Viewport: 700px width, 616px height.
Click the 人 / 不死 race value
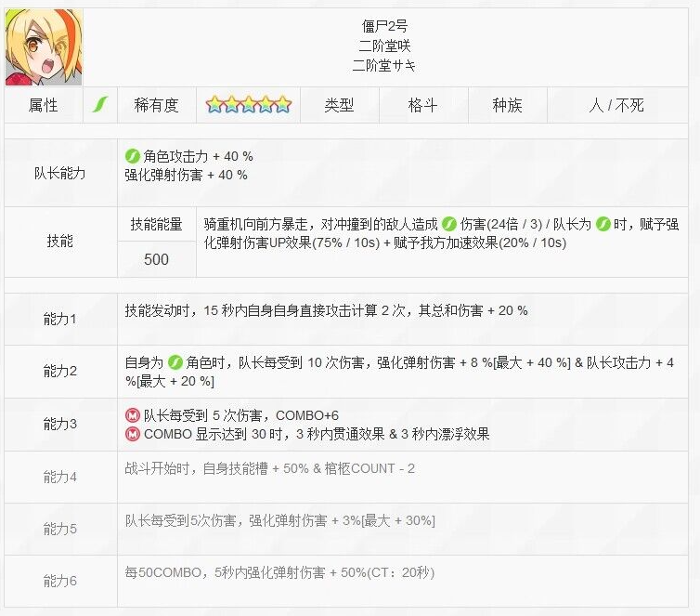(x=616, y=105)
